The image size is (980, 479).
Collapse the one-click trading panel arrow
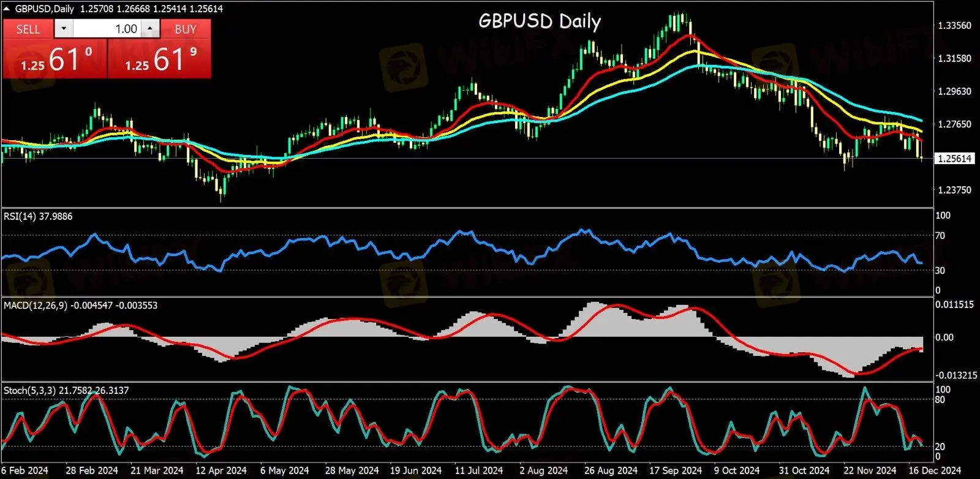(x=7, y=9)
